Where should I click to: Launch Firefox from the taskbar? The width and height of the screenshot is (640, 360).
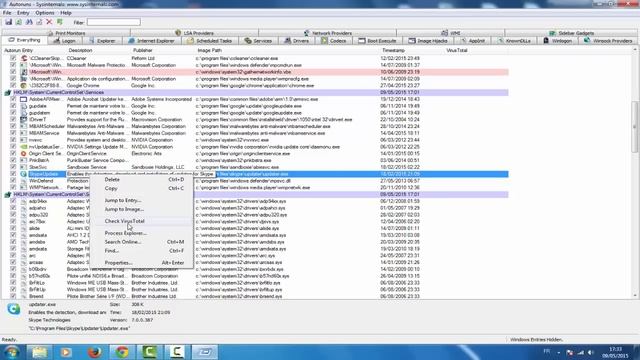click(x=94, y=352)
